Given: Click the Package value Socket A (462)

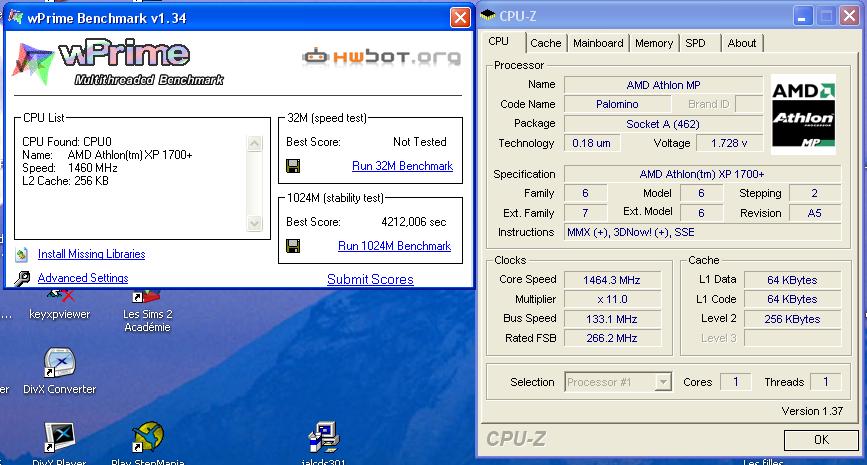Looking at the screenshot, I should [662, 124].
